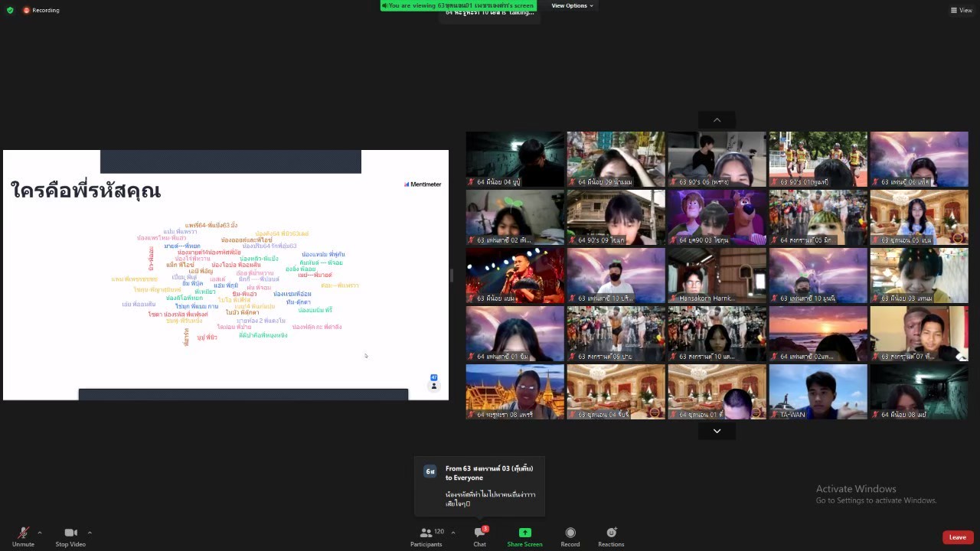This screenshot has width=980, height=551.
Task: Unmute the microphone
Action: [23, 535]
